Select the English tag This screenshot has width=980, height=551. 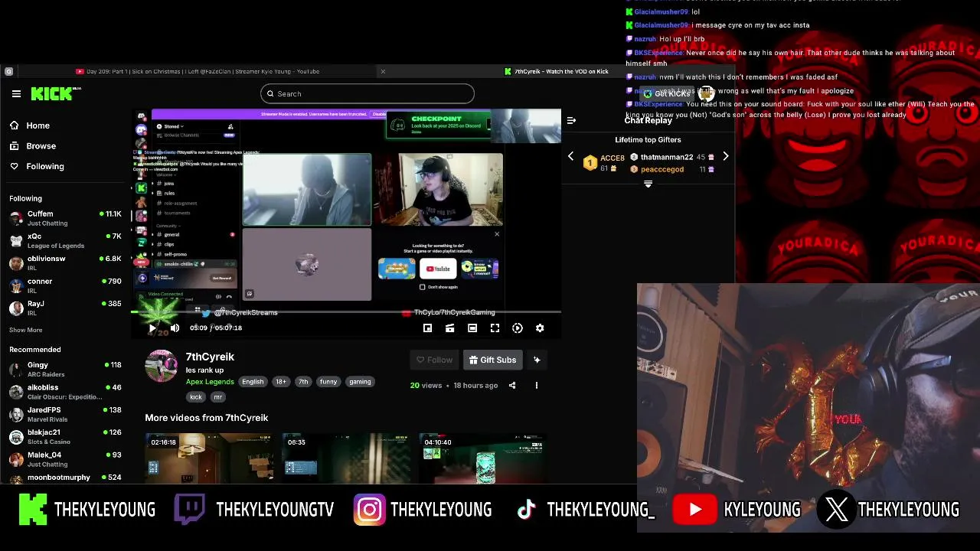pos(253,382)
